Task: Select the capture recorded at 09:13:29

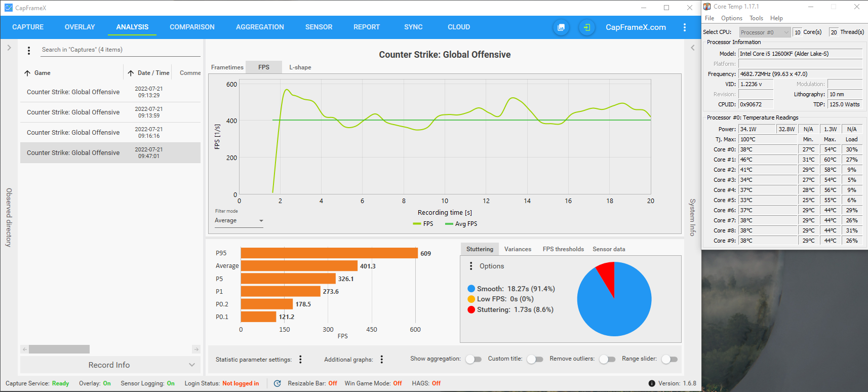Action: click(x=110, y=92)
